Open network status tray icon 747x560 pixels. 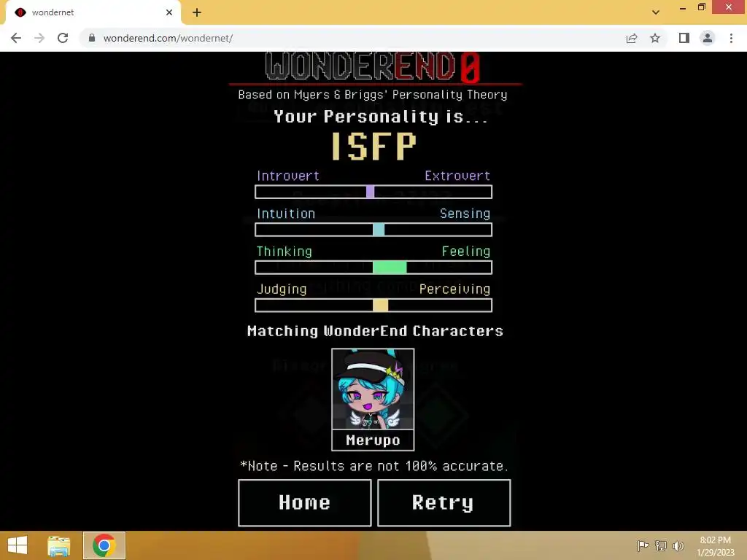coord(661,545)
